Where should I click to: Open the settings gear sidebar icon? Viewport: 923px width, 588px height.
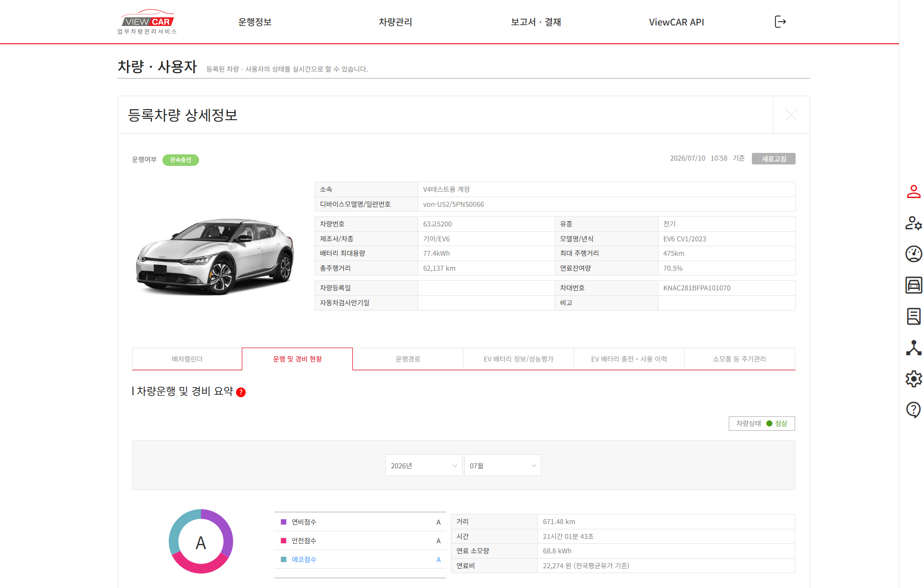click(x=913, y=379)
